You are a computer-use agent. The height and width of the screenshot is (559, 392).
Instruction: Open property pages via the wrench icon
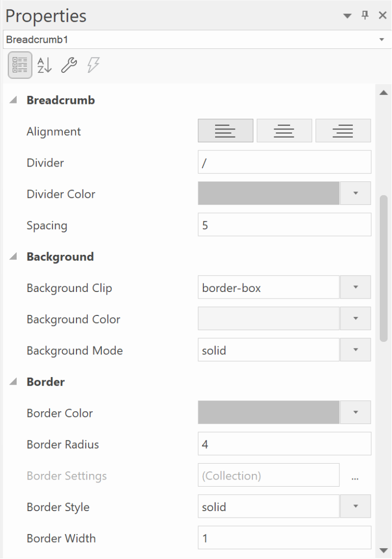pyautogui.click(x=69, y=65)
